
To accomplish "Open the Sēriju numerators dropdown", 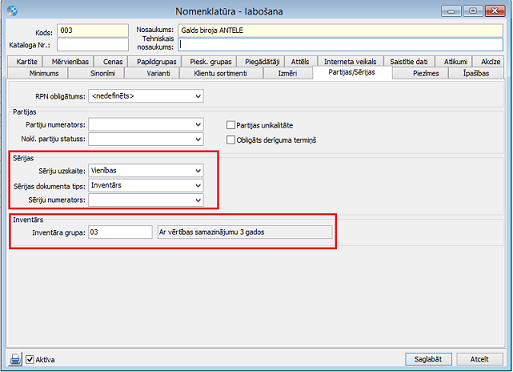I will pyautogui.click(x=146, y=200).
